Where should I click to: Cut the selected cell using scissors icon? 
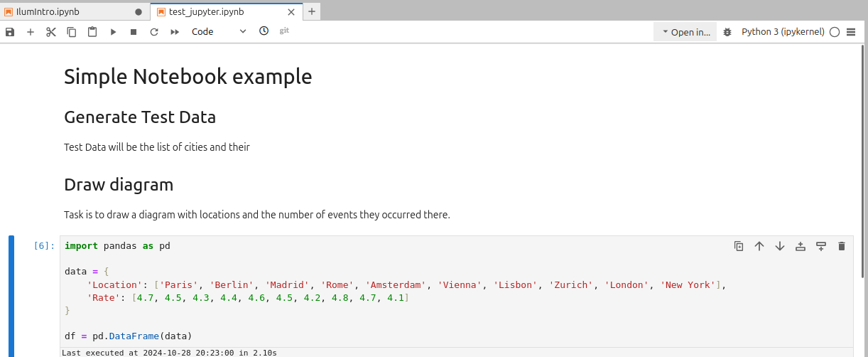click(x=51, y=32)
